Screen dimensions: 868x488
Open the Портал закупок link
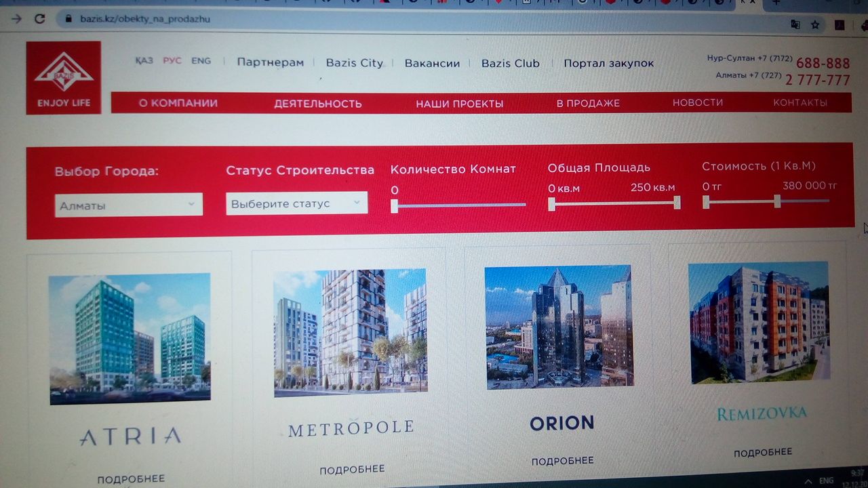coord(609,63)
